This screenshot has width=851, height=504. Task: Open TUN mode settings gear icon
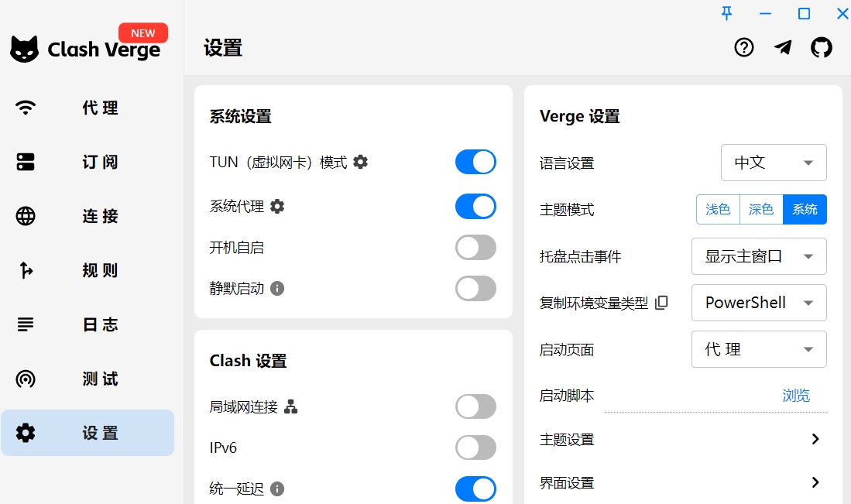click(x=360, y=162)
